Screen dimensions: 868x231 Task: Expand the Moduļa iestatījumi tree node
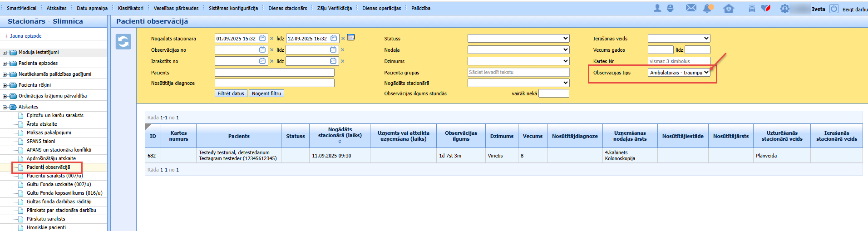click(5, 53)
